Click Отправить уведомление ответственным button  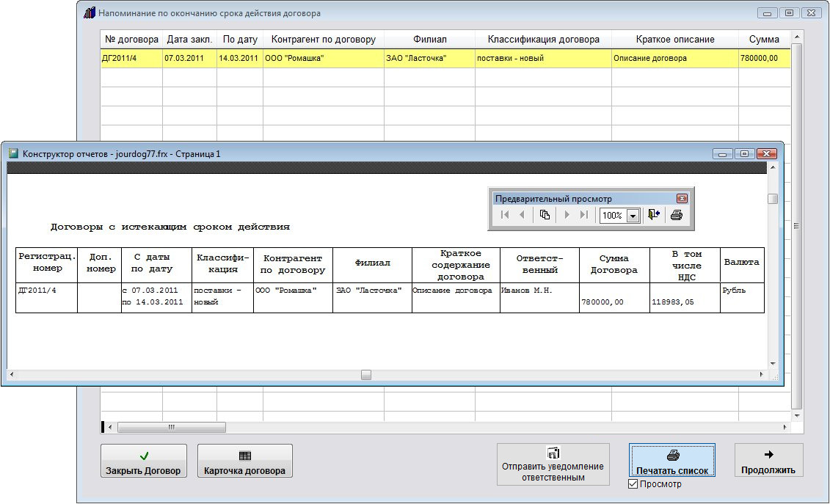[553, 464]
